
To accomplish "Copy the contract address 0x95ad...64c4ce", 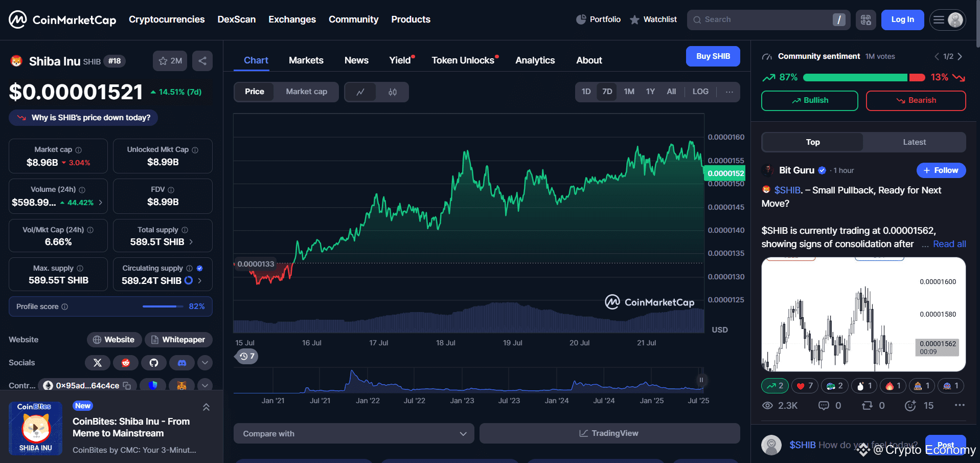I will [127, 385].
